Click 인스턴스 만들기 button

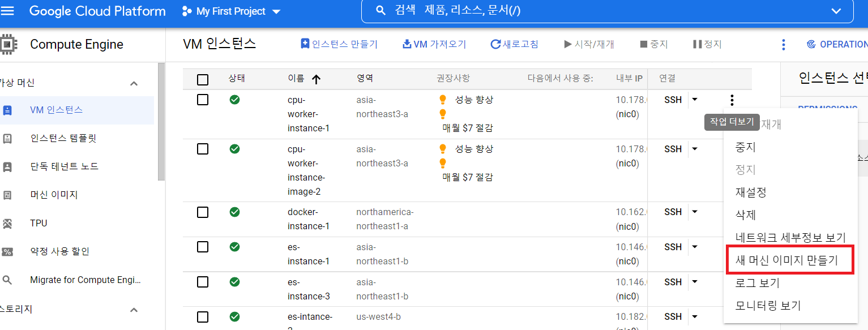[x=339, y=44]
